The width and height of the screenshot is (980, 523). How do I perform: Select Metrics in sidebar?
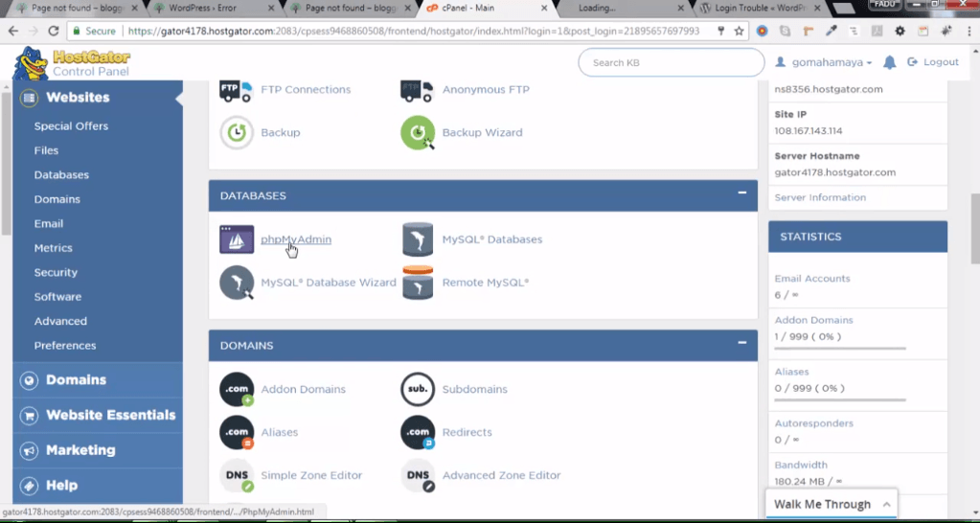53,248
